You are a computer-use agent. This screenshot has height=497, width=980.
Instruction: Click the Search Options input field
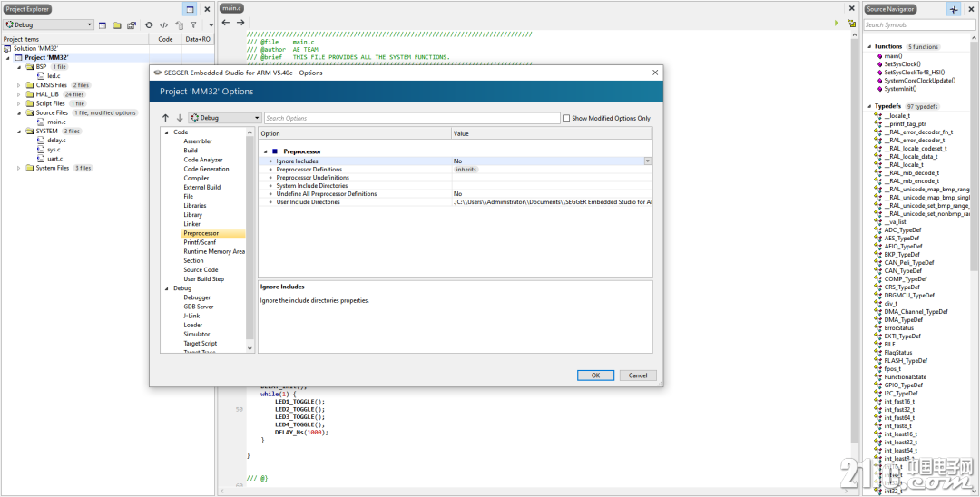click(412, 118)
